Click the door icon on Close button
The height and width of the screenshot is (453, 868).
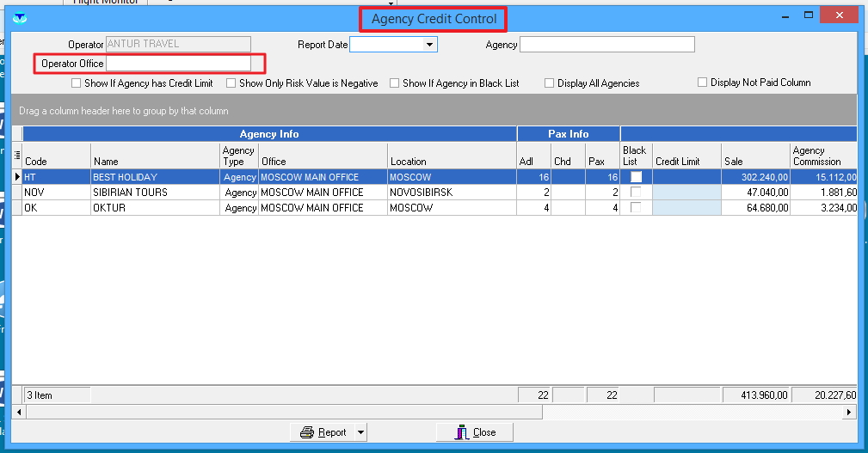[x=462, y=432]
